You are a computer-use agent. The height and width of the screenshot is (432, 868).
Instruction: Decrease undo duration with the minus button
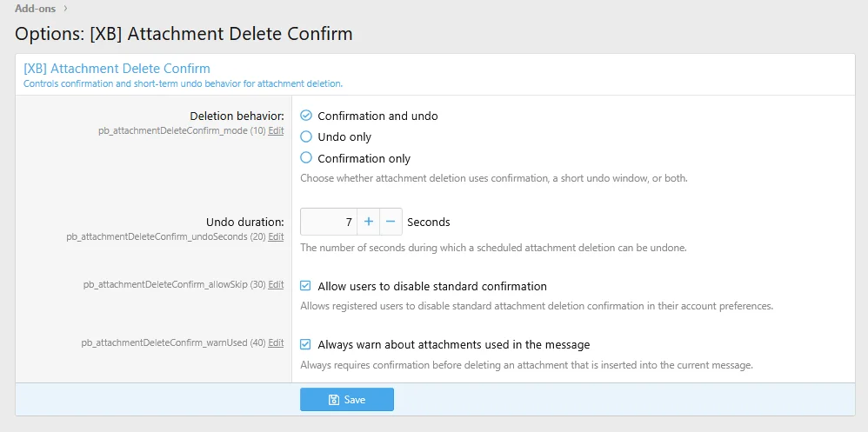[x=391, y=222]
